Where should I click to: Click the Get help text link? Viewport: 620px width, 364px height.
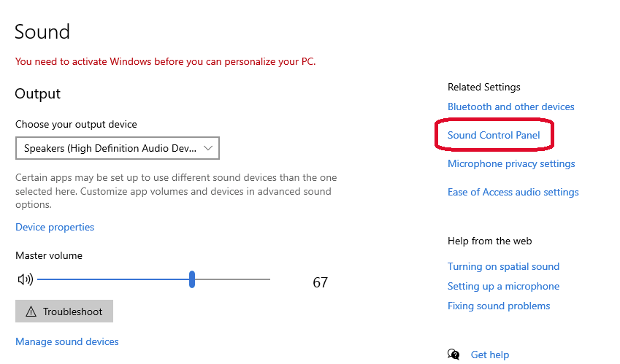[490, 355]
